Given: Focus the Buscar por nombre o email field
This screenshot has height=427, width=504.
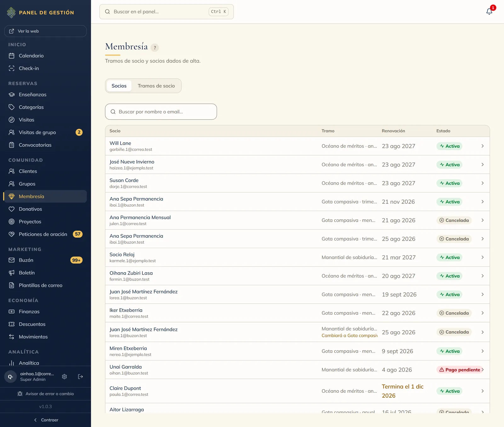Looking at the screenshot, I should (x=161, y=112).
